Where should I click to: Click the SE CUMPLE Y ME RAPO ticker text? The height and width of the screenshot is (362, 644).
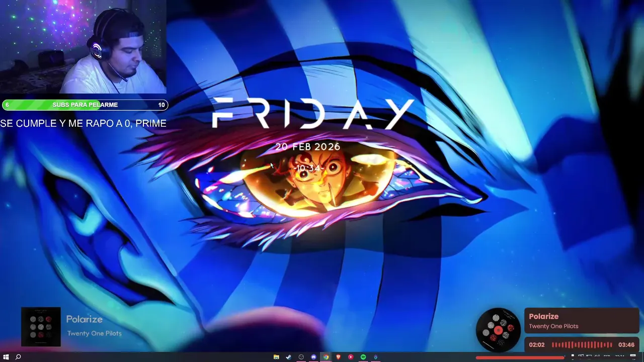83,123
